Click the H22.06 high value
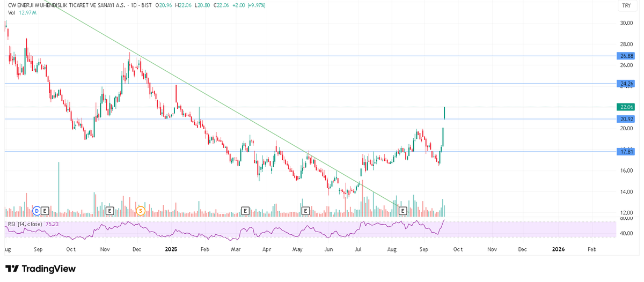The image size is (644, 282). tap(182, 5)
